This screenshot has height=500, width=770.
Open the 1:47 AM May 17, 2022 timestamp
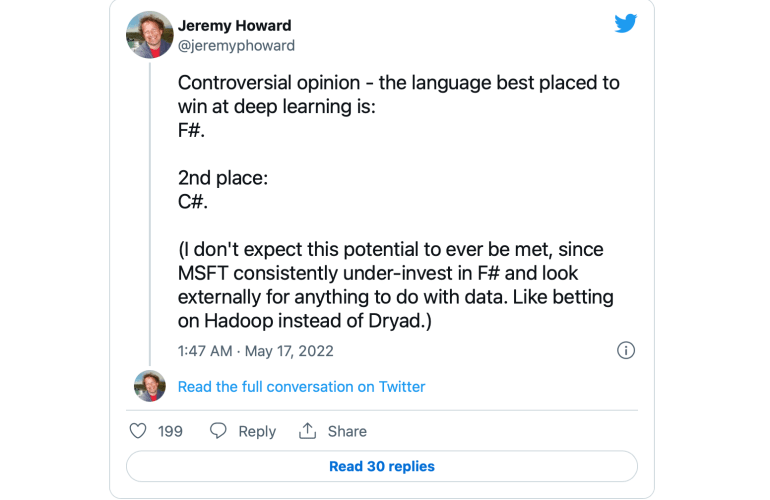pyautogui.click(x=256, y=351)
